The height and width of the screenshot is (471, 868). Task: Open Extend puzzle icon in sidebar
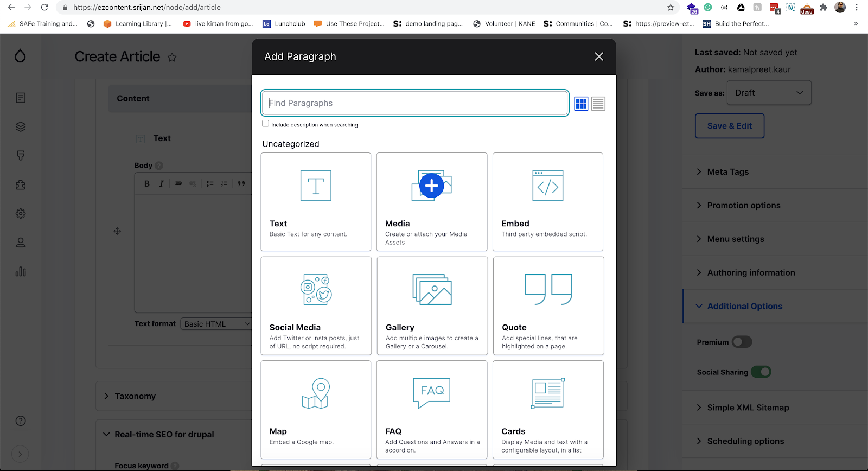click(x=21, y=184)
